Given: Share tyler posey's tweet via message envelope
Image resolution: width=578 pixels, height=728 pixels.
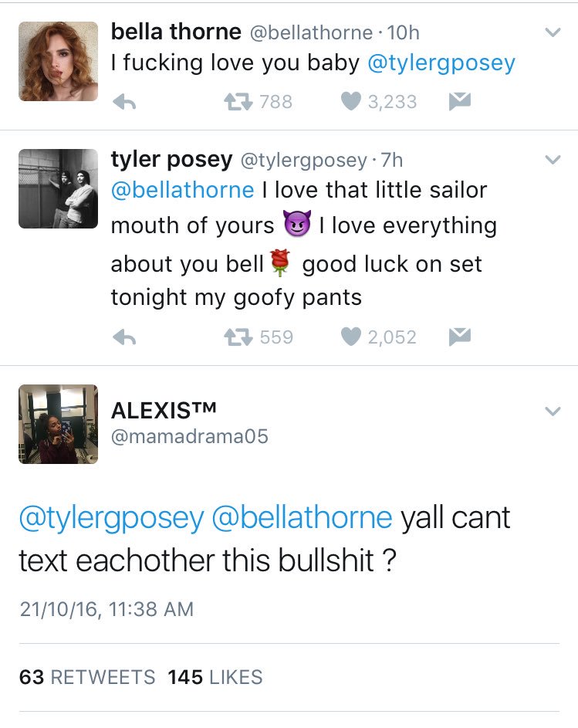Looking at the screenshot, I should (x=460, y=337).
